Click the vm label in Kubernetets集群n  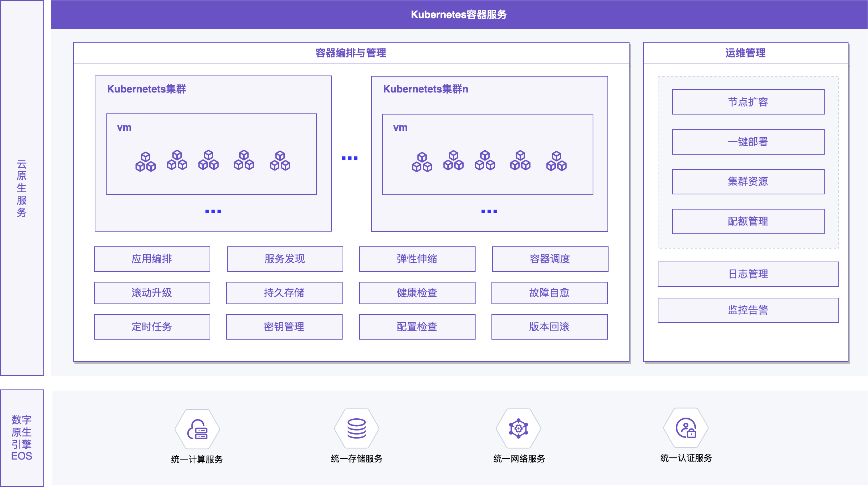point(400,128)
